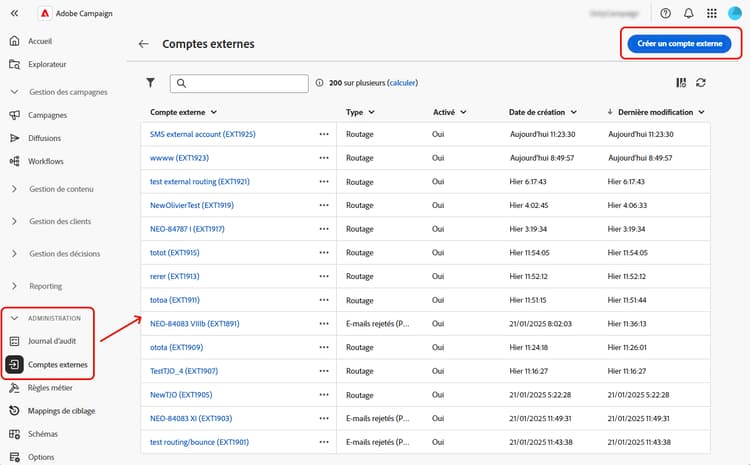Open the Activé column dropdown
Viewport: 750px width, 465px height.
463,113
